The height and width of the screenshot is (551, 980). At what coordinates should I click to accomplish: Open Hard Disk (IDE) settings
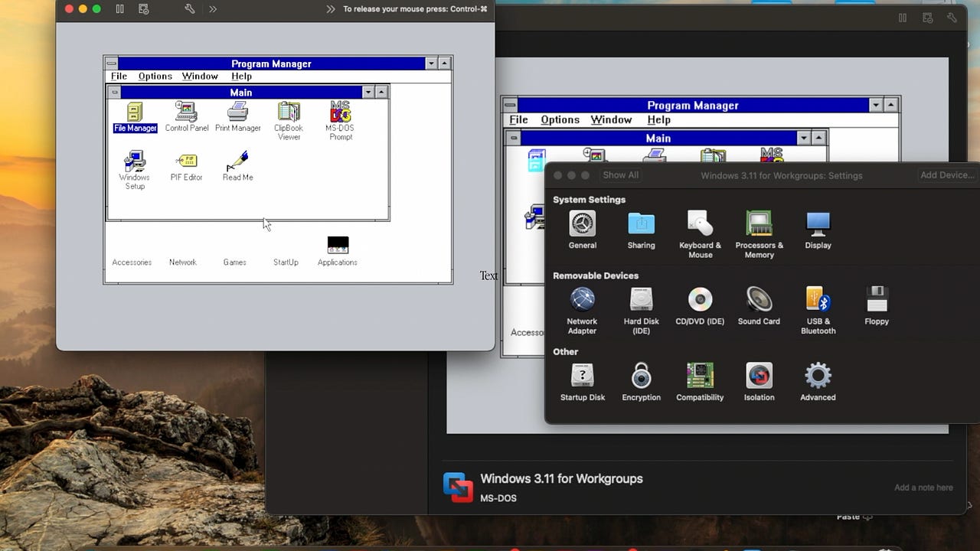click(642, 311)
